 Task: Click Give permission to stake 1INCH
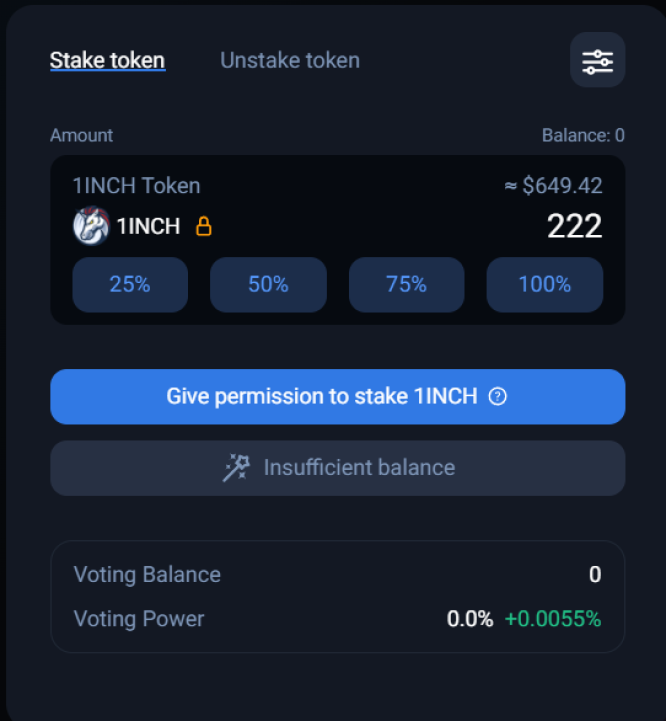338,396
